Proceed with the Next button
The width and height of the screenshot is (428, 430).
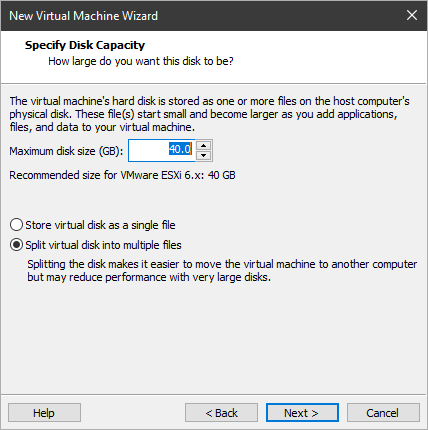[x=302, y=413]
